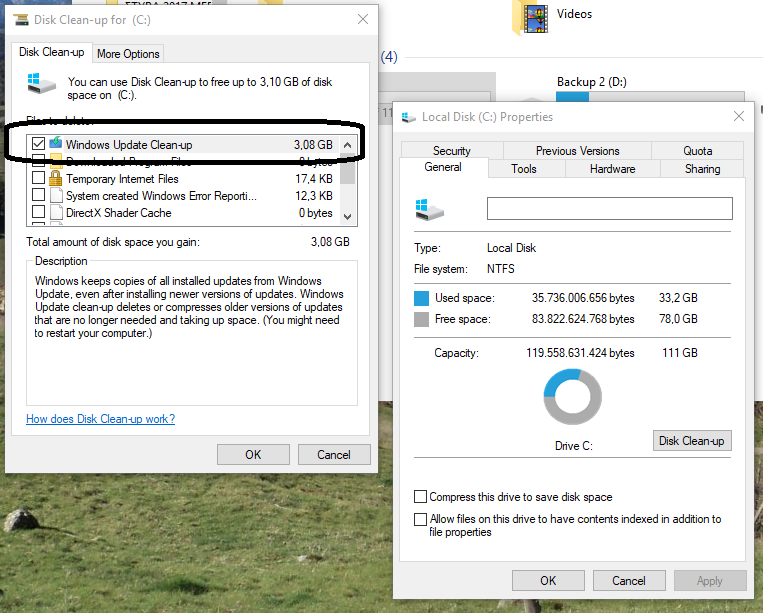Select the DirectX Shader Cache row label
The height and width of the screenshot is (613, 763).
click(119, 213)
